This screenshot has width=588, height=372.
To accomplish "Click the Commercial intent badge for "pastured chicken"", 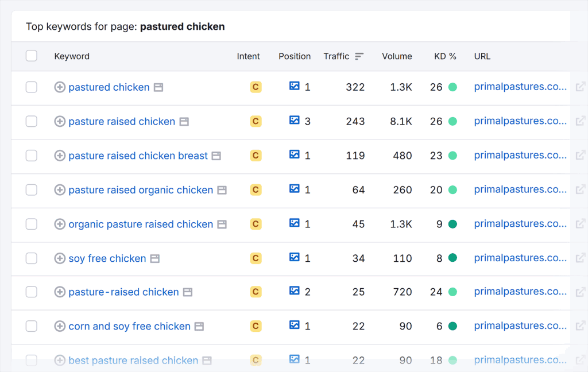I will (256, 87).
